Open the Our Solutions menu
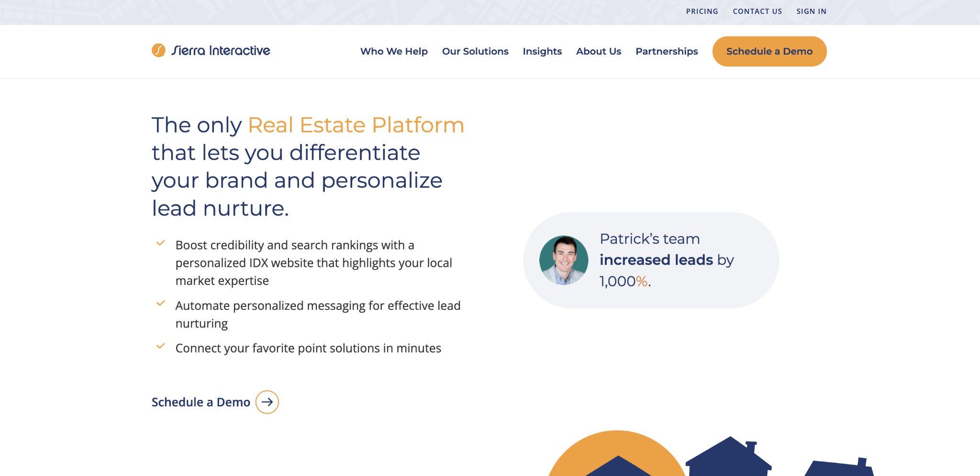This screenshot has width=980, height=476. pyautogui.click(x=475, y=51)
